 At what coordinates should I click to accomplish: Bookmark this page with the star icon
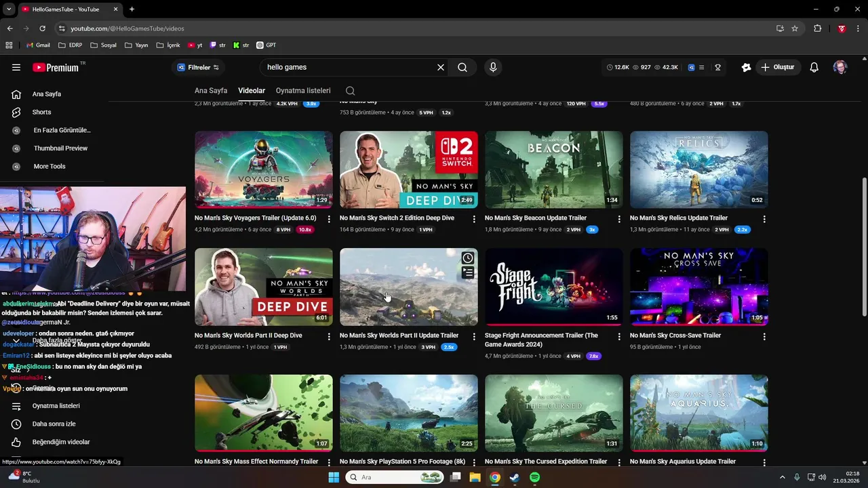pyautogui.click(x=795, y=28)
